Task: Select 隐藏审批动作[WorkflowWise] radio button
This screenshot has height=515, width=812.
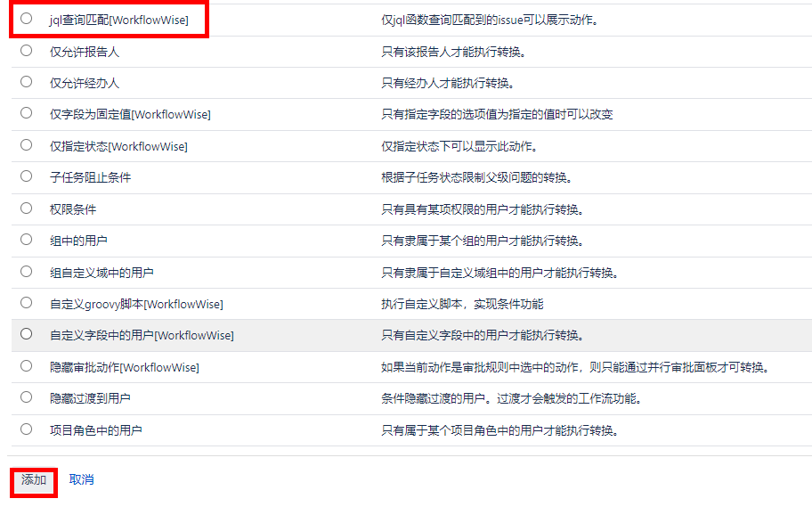Action: 26,366
